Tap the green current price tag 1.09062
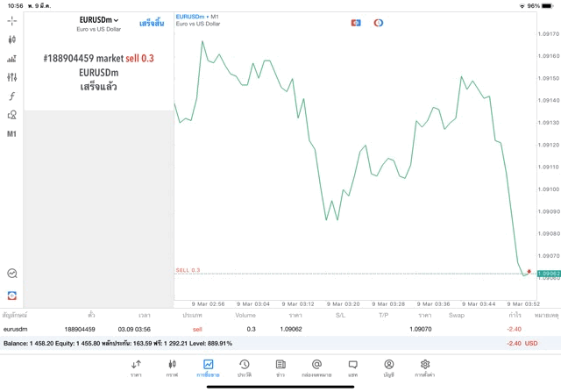The height and width of the screenshot is (392, 561). coord(549,274)
